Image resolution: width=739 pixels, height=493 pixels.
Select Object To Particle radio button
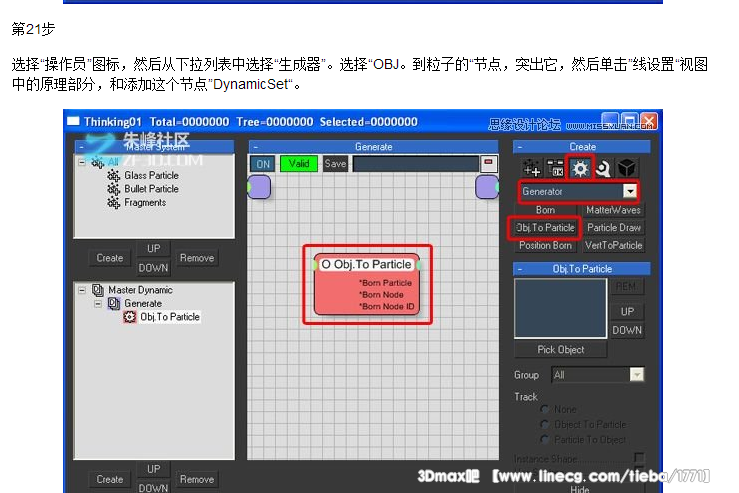pyautogui.click(x=545, y=424)
